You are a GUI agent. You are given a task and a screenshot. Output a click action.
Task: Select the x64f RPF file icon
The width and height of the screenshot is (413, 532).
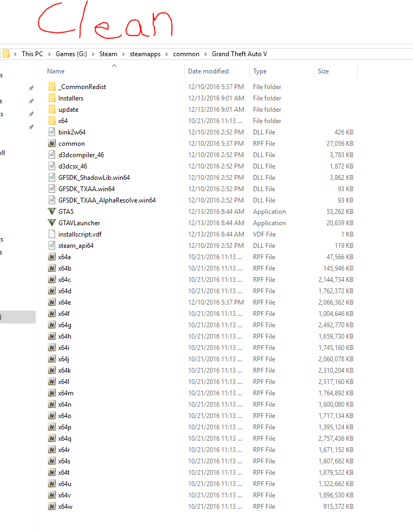[x=52, y=313]
